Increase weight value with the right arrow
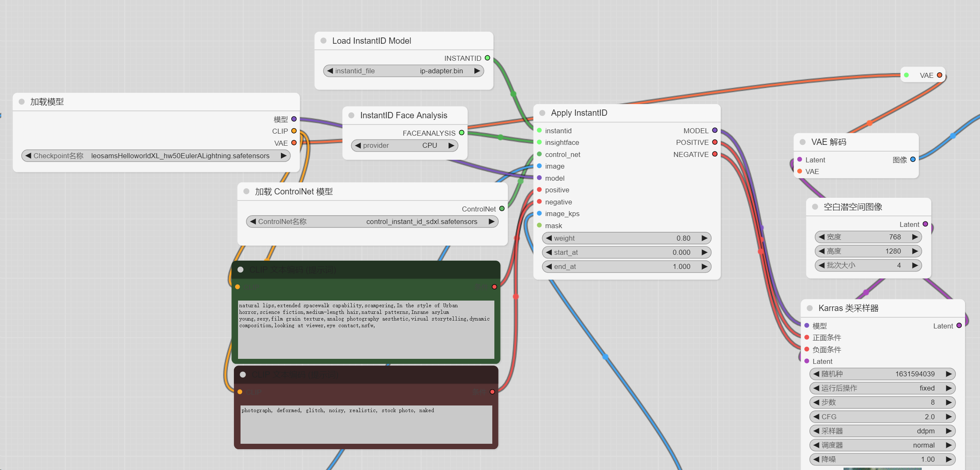980x470 pixels. click(704, 238)
